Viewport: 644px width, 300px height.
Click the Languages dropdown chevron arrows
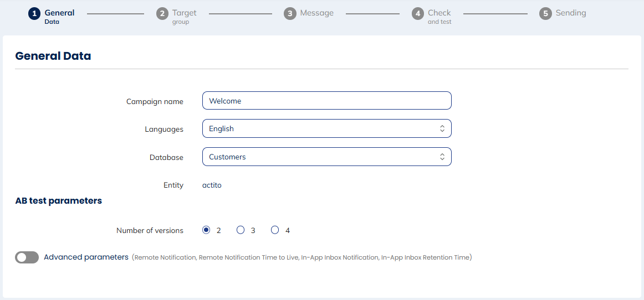[x=442, y=128]
